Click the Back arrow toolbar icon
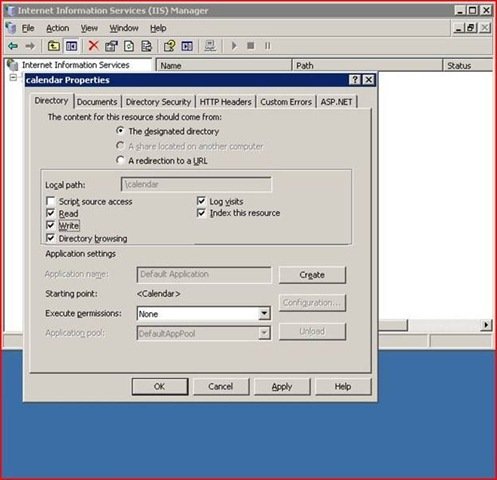This screenshot has height=480, width=497. (13, 46)
